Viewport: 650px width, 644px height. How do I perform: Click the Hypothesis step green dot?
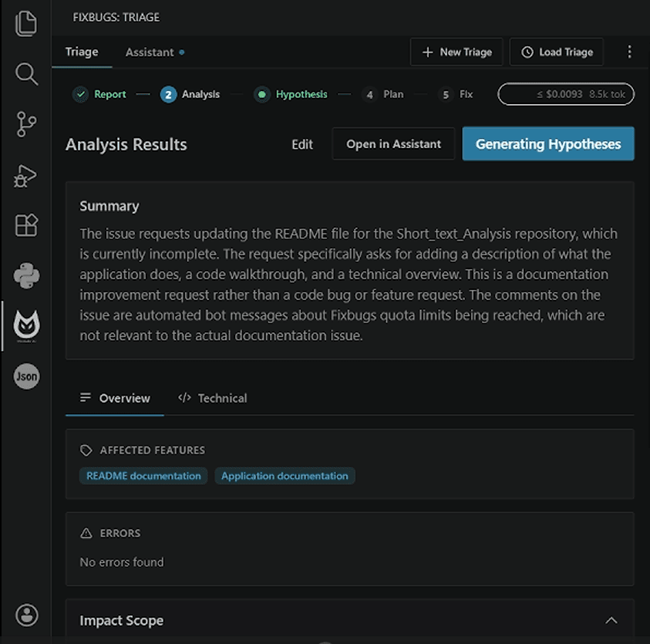262,95
